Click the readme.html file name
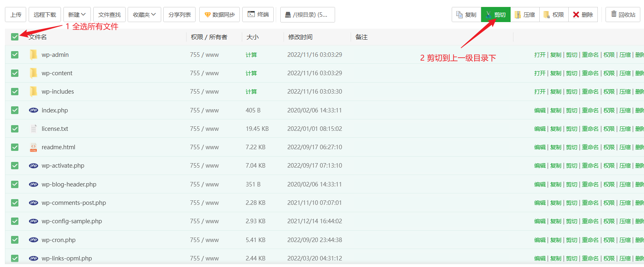644x267 pixels. pos(59,147)
